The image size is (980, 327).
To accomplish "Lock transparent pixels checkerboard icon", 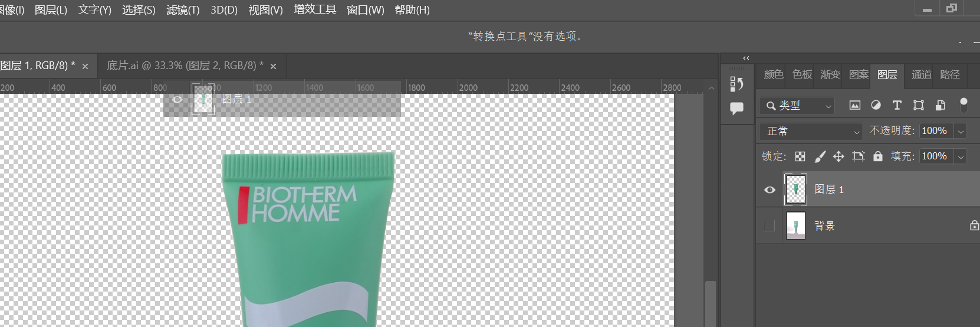I will point(800,156).
